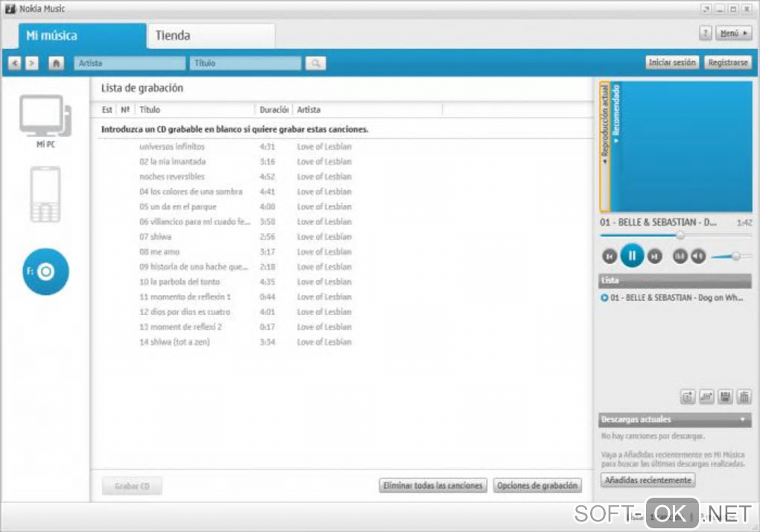Switch to Recomendado vertical tab
This screenshot has width=760, height=532.
point(616,114)
